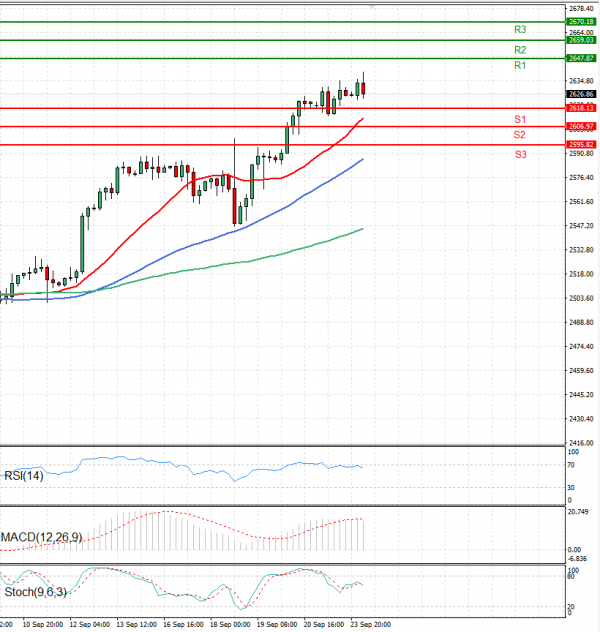The height and width of the screenshot is (632, 600).
Task: Click the 23 Sep 20:00 time axis label
Action: [x=370, y=624]
